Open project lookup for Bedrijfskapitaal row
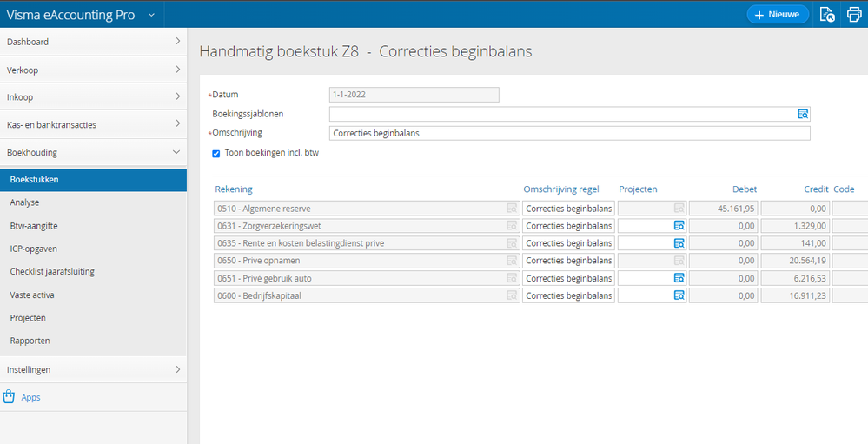Screen dimensions: 868x444 [x=679, y=295]
